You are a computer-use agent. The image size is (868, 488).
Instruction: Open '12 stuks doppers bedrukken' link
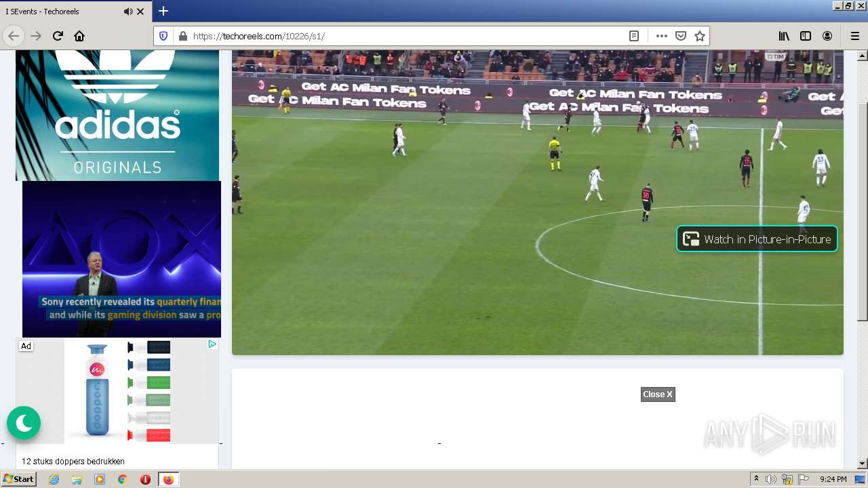73,462
